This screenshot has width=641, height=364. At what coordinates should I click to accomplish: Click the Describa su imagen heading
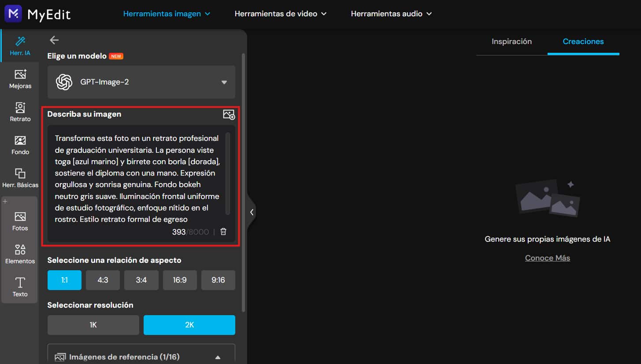click(x=84, y=114)
